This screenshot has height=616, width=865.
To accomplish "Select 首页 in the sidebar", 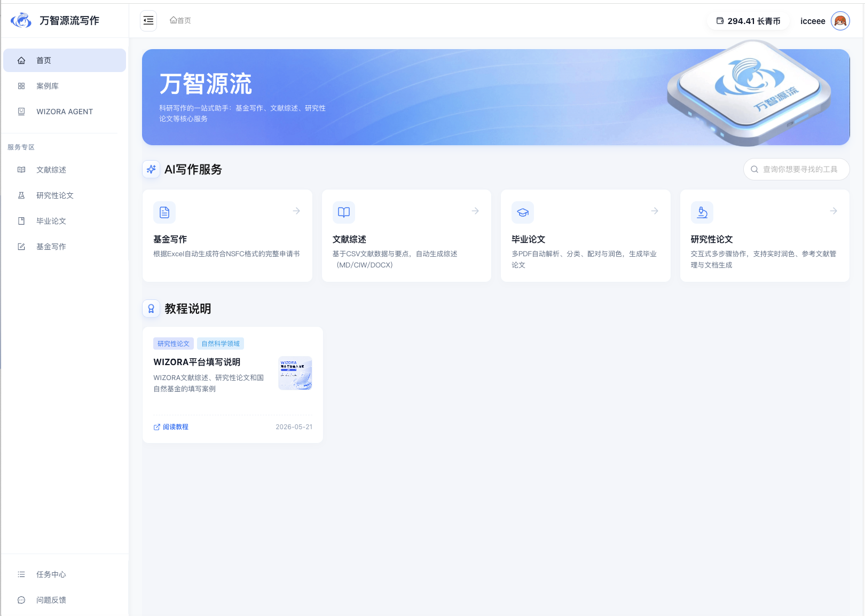I will click(x=65, y=60).
